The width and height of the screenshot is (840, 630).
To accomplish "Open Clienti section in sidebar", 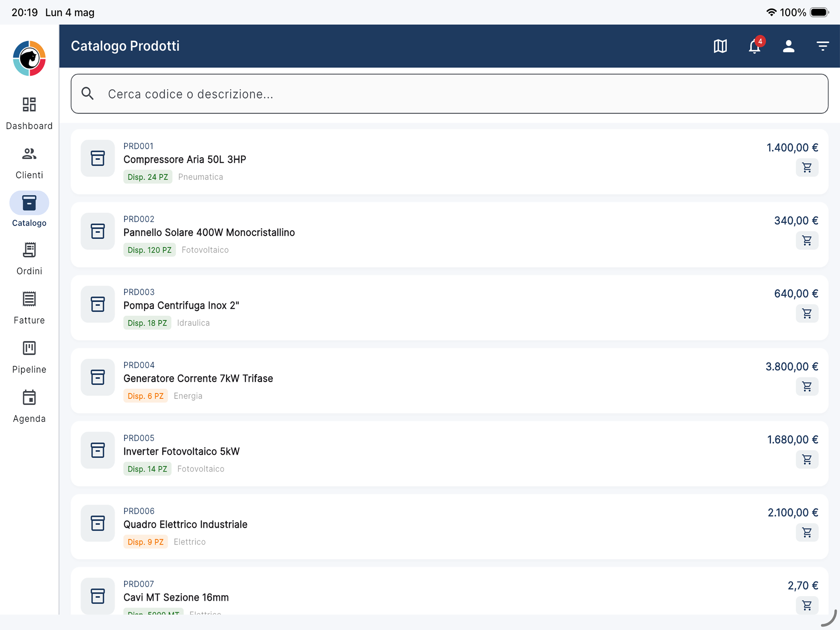I will click(29, 163).
